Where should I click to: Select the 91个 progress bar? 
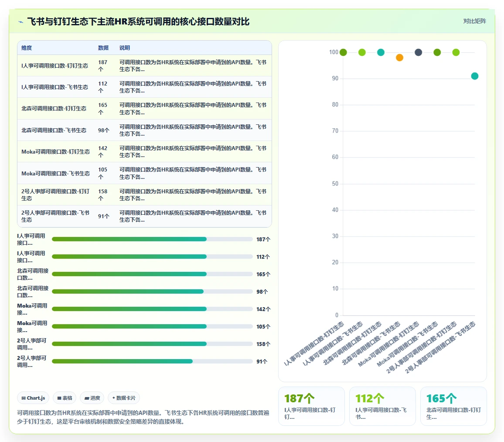(x=152, y=361)
